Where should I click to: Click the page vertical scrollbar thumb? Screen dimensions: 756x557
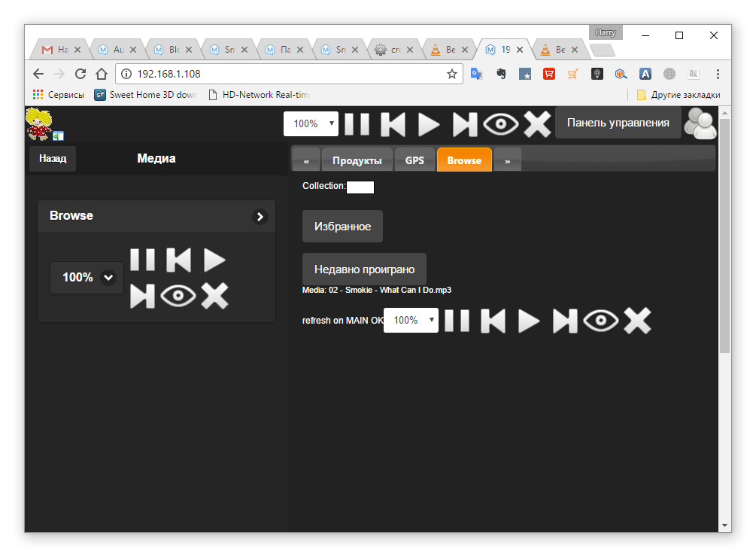coord(724,236)
